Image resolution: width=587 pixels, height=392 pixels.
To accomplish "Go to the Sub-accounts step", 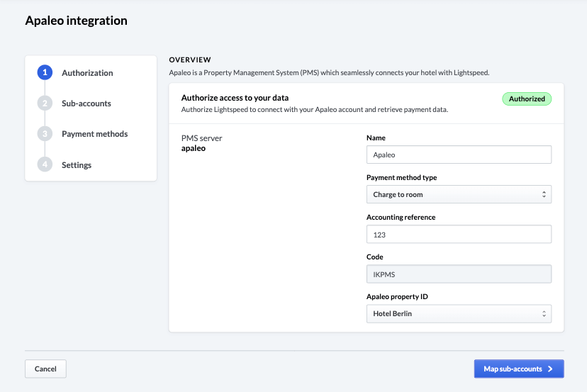I will (86, 103).
